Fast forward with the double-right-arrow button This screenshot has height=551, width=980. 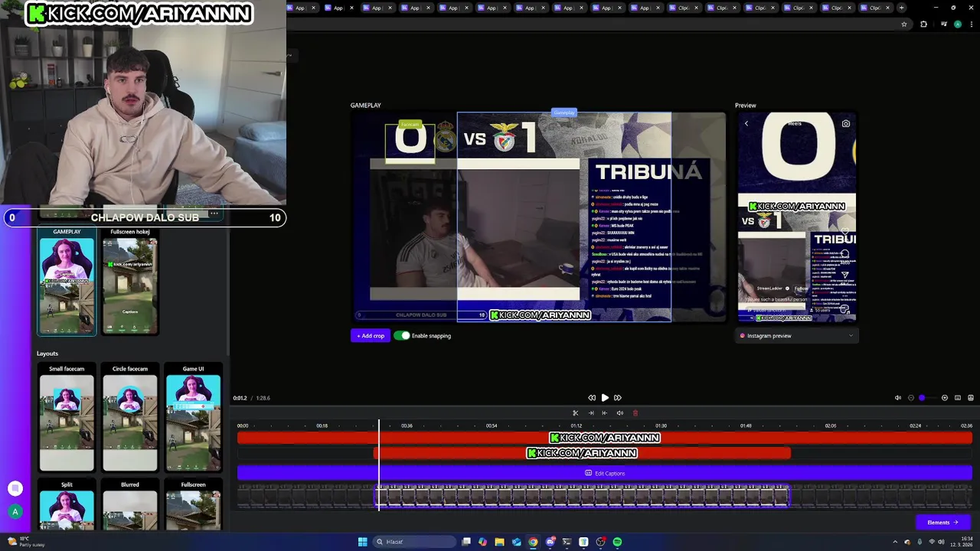[x=618, y=398]
